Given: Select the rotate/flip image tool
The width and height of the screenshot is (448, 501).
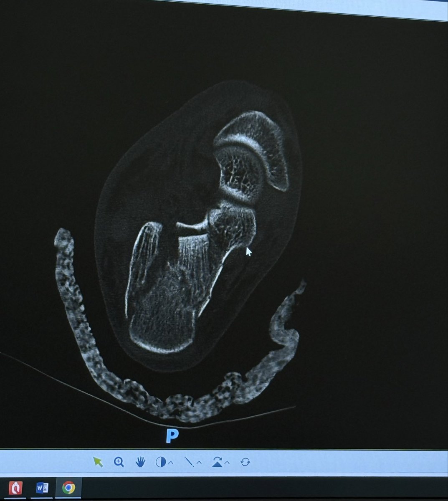Looking at the screenshot, I should click(217, 462).
